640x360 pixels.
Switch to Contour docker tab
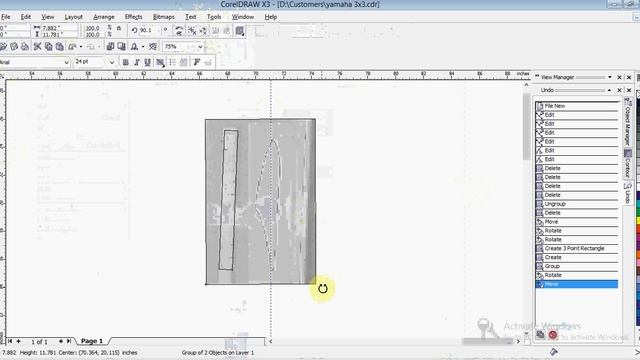628,163
